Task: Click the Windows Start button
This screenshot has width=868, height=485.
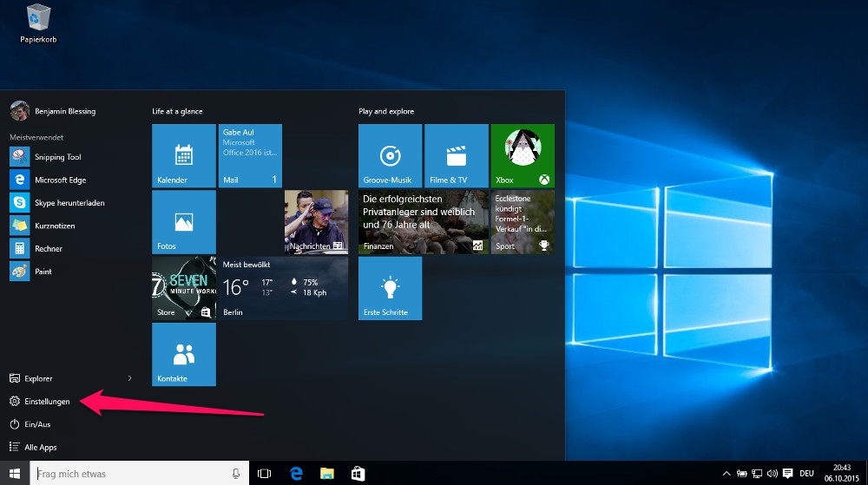Action: (15, 474)
